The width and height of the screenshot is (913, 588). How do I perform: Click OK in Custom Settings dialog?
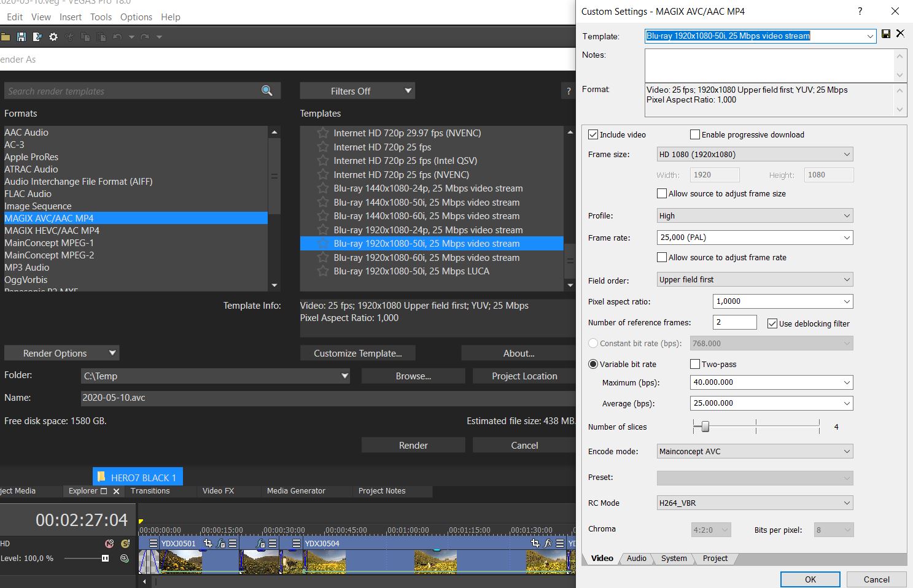pos(810,579)
